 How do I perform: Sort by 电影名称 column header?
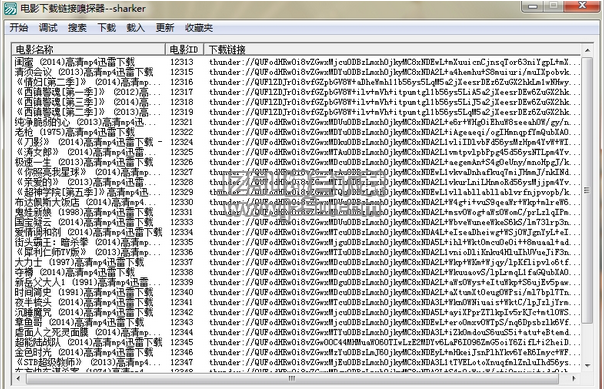pos(89,49)
